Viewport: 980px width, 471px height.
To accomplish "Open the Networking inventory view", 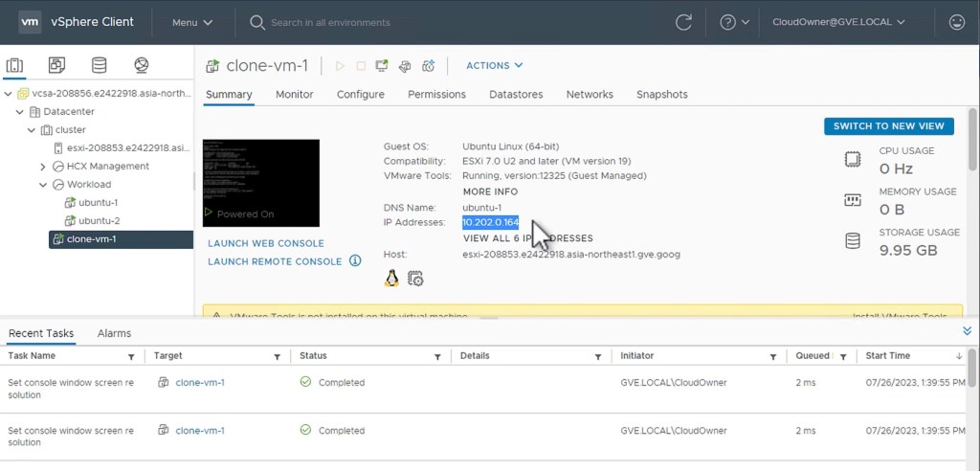I will (x=142, y=65).
